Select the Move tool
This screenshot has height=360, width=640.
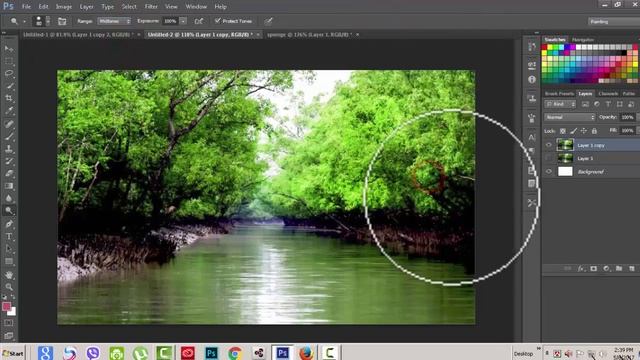click(9, 49)
